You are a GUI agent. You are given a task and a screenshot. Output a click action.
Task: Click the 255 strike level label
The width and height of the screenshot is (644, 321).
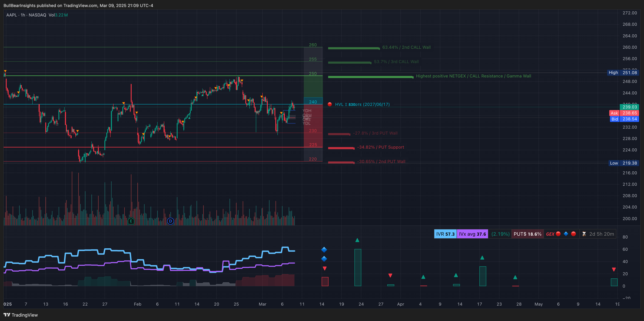(313, 59)
